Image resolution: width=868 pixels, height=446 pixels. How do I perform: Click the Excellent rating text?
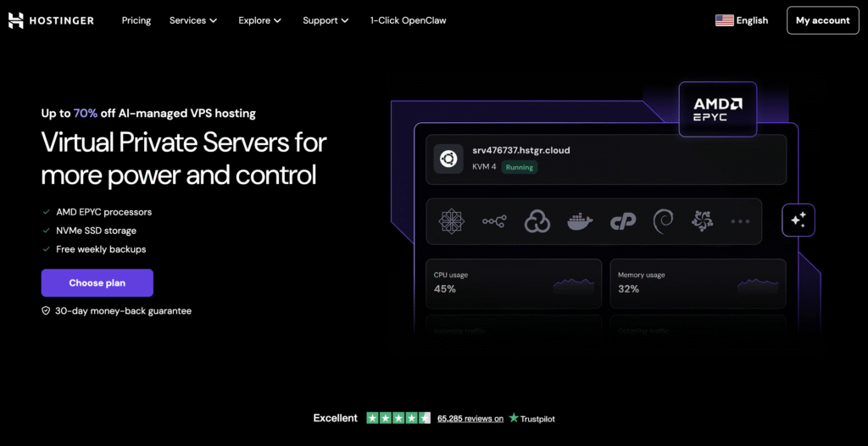pyautogui.click(x=336, y=418)
